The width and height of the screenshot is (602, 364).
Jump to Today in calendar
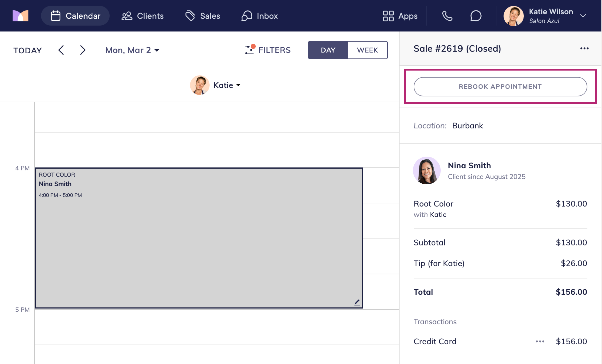coord(28,50)
